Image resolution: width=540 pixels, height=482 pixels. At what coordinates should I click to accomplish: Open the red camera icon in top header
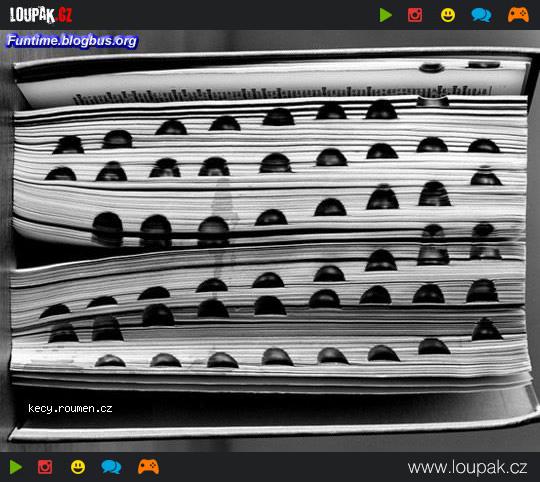click(415, 15)
